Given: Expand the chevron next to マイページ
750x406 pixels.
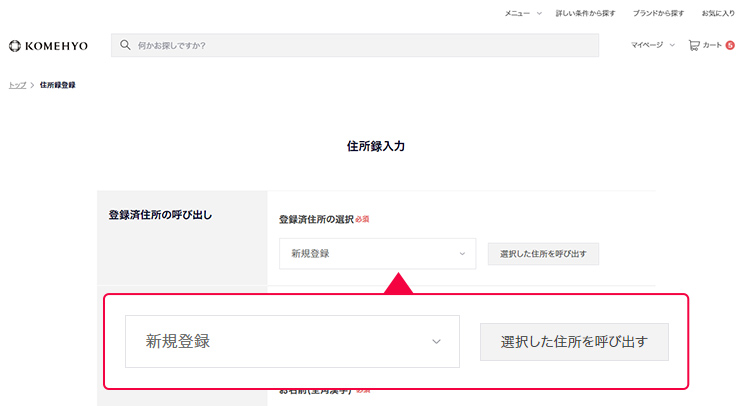Looking at the screenshot, I should [672, 45].
